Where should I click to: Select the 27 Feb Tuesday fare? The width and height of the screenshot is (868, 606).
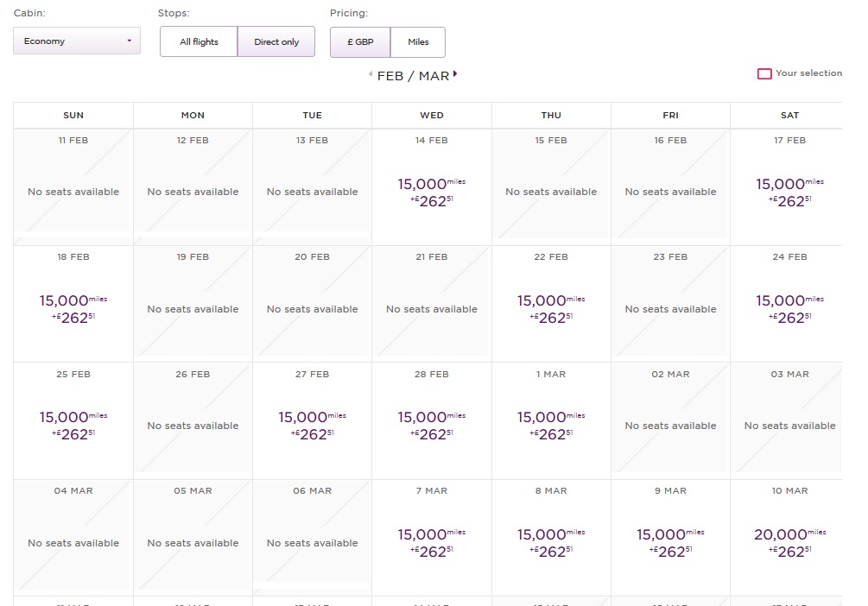312,425
